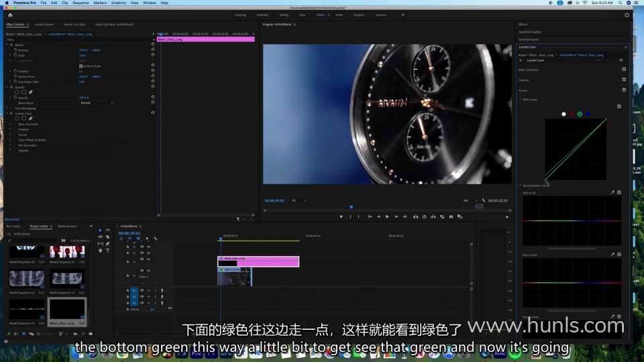Select the Selection tool in the timeline toolbar
The image size is (644, 362).
pyautogui.click(x=101, y=231)
